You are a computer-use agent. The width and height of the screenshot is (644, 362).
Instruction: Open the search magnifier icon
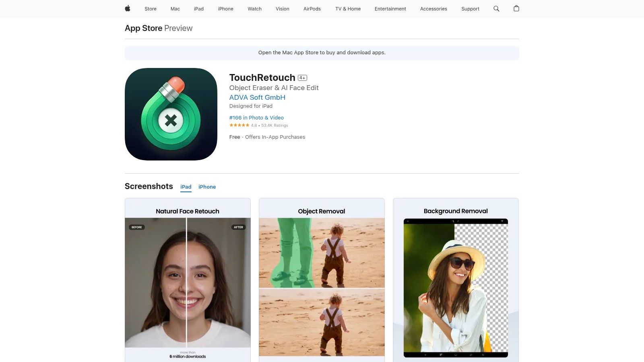click(496, 8)
